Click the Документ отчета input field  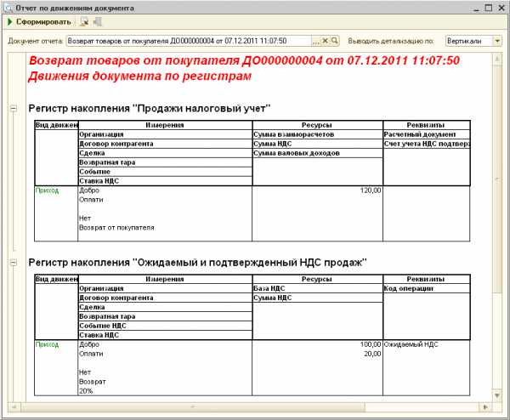point(189,41)
